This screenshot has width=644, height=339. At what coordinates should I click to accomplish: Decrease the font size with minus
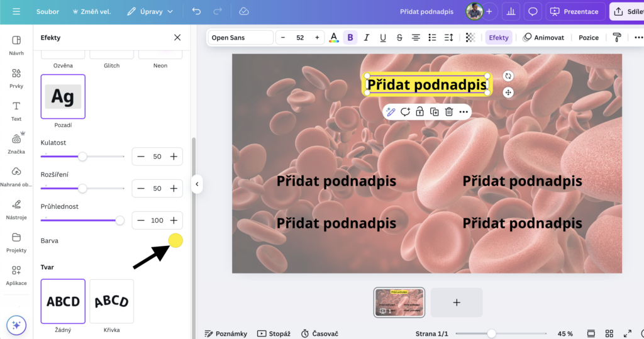pyautogui.click(x=283, y=37)
